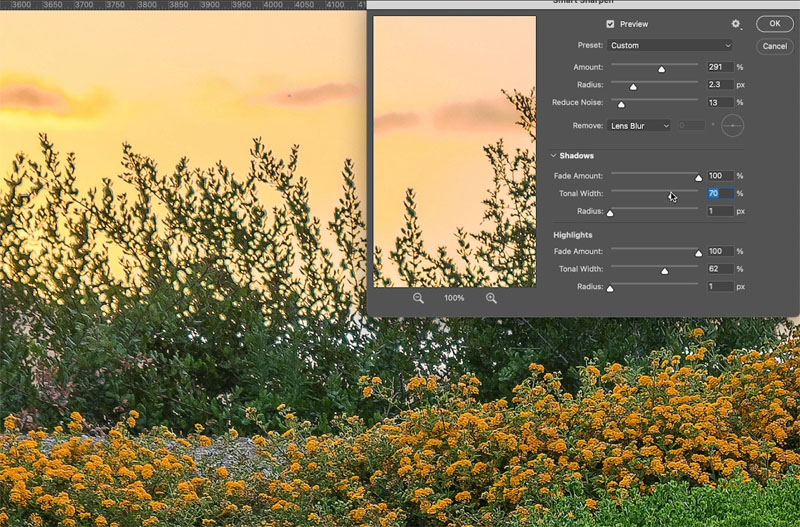Confirm sharpening with the OK button
The height and width of the screenshot is (527, 800).
click(774, 23)
